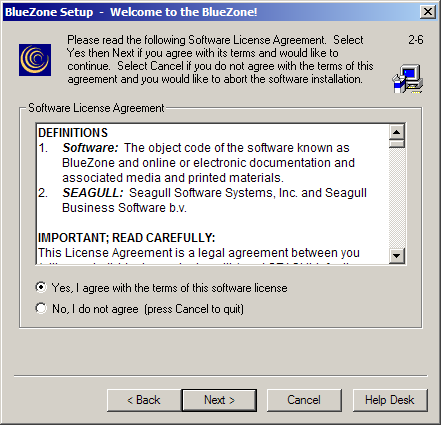Screen dimensions: 441x425
Task: Click the DEFINITIONS heading in license text
Action: click(73, 133)
